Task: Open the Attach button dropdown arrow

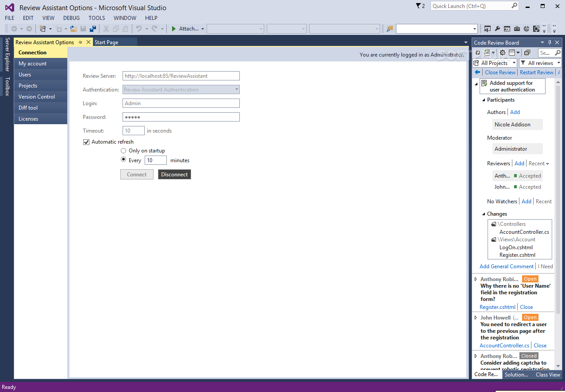Action: point(203,29)
